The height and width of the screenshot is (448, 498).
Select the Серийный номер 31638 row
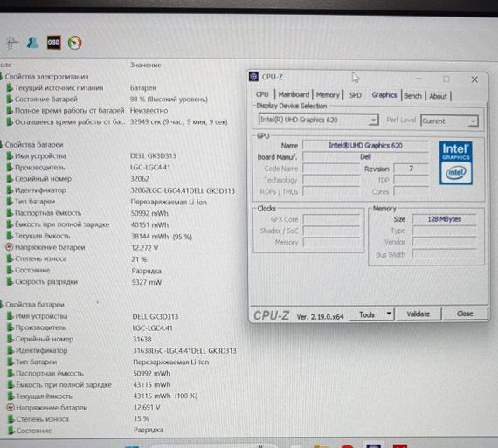coord(80,339)
